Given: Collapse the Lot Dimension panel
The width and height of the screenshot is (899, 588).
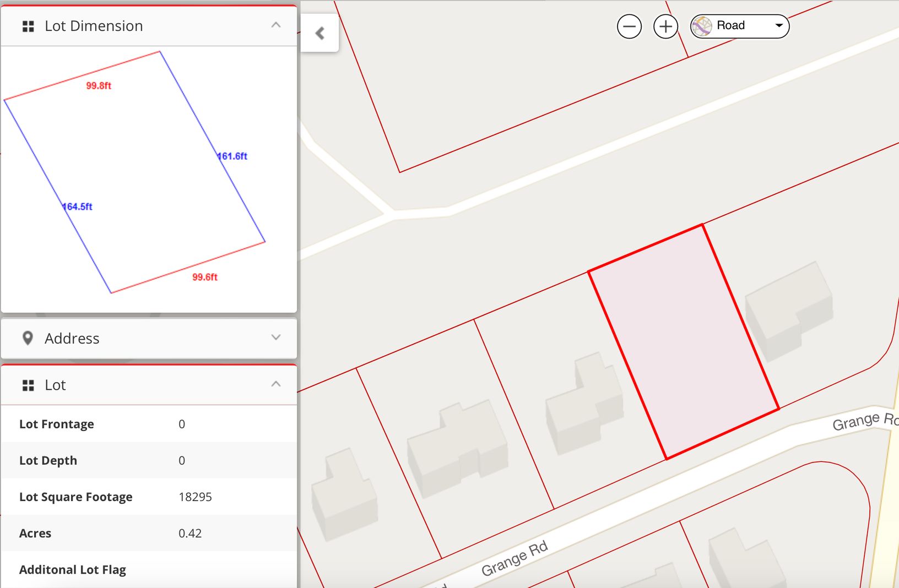Looking at the screenshot, I should 276,25.
